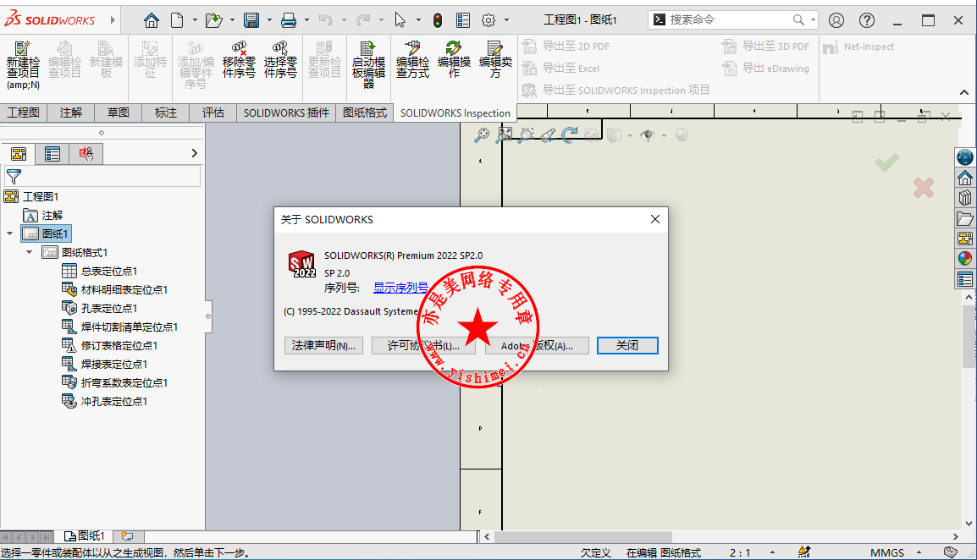This screenshot has height=560, width=977.
Task: Collapse the 图纸格式1 tree node
Action: click(x=30, y=252)
